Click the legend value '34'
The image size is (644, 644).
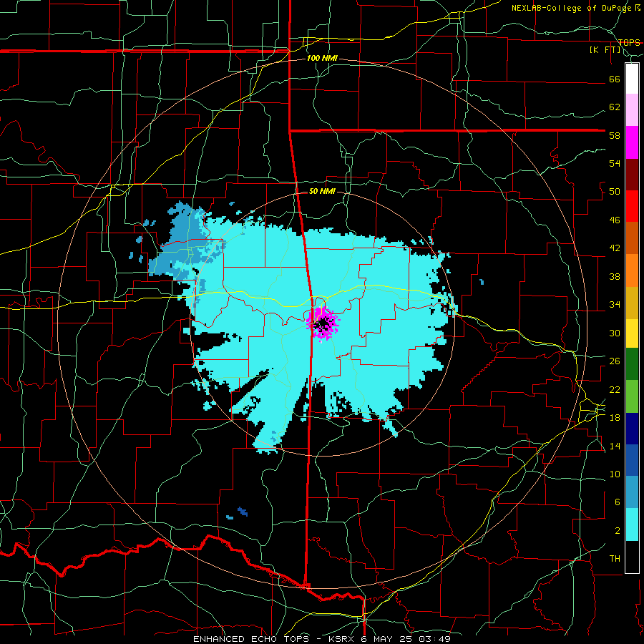point(615,305)
